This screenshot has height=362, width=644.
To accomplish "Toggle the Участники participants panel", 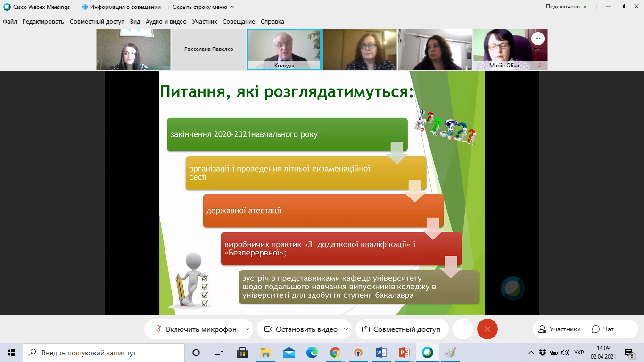I will point(560,329).
